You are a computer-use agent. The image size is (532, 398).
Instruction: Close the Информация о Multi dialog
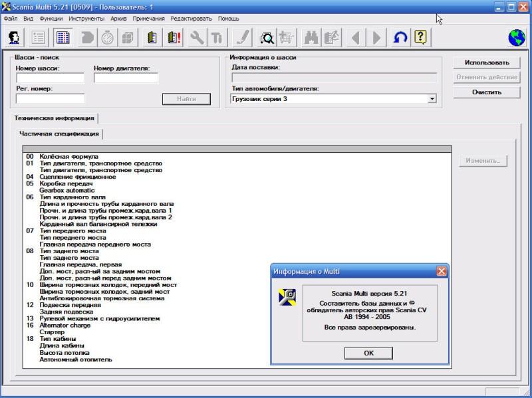[441, 271]
